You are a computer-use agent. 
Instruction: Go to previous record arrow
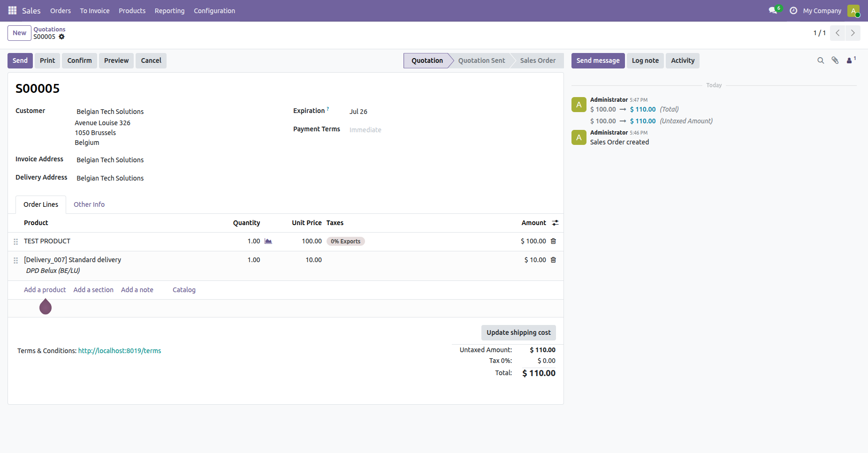pos(838,33)
